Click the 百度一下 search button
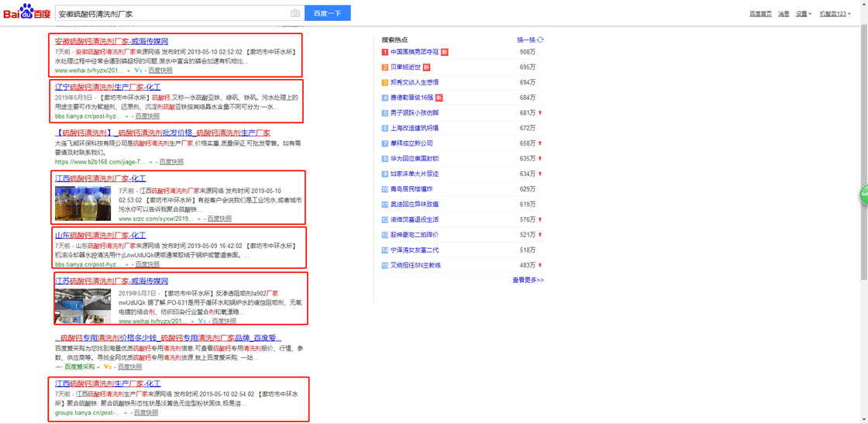The image size is (868, 424). (327, 13)
